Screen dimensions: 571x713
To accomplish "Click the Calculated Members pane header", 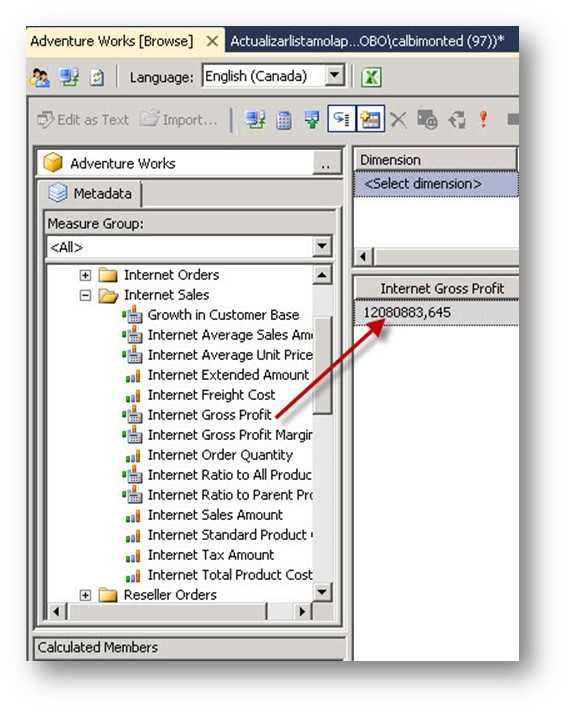I will (x=189, y=648).
